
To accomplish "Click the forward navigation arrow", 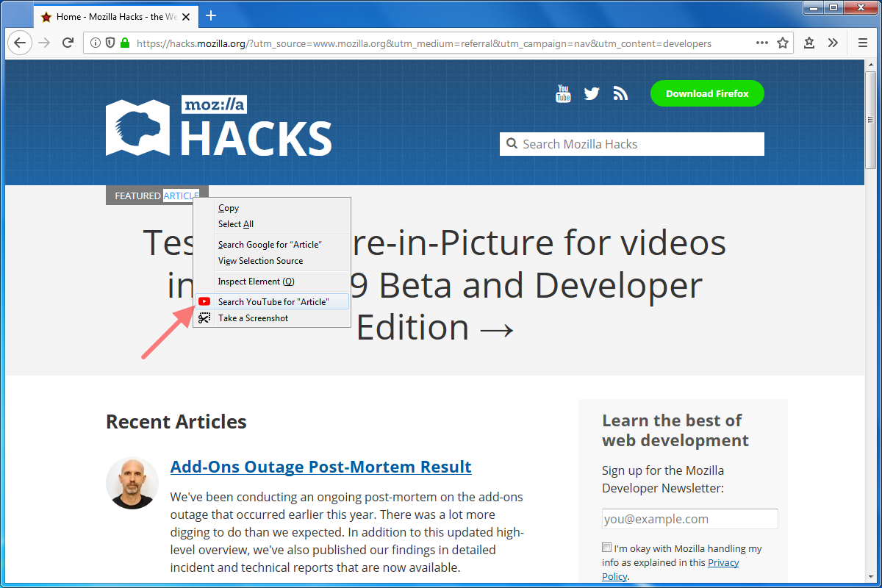I will (x=45, y=43).
